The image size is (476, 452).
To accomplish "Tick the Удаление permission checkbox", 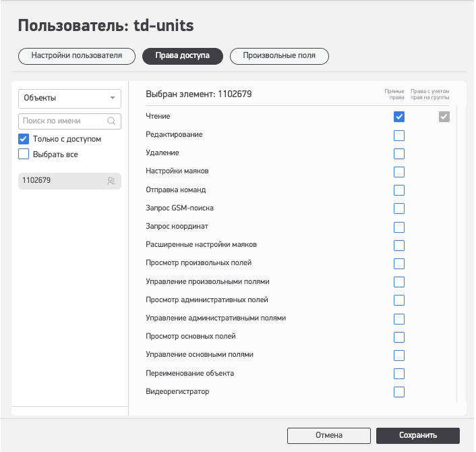I will pos(399,154).
